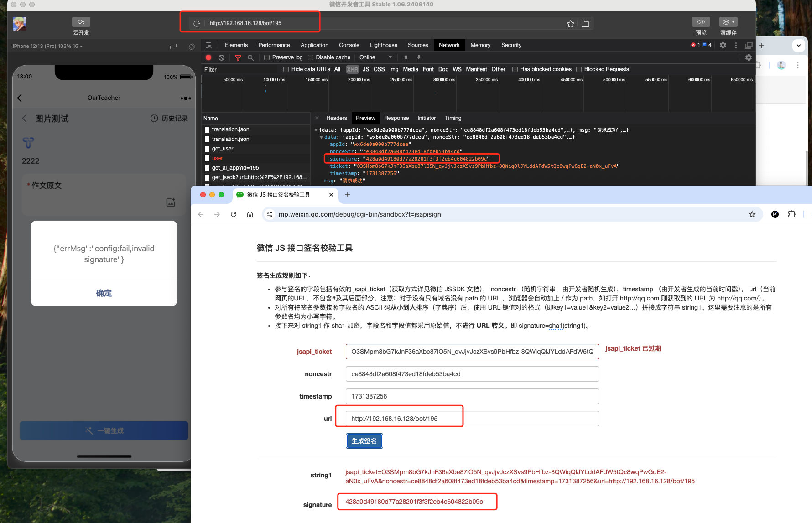Activate the DevTools element inspector arrow
Viewport: 812px width, 523px height.
(x=209, y=45)
